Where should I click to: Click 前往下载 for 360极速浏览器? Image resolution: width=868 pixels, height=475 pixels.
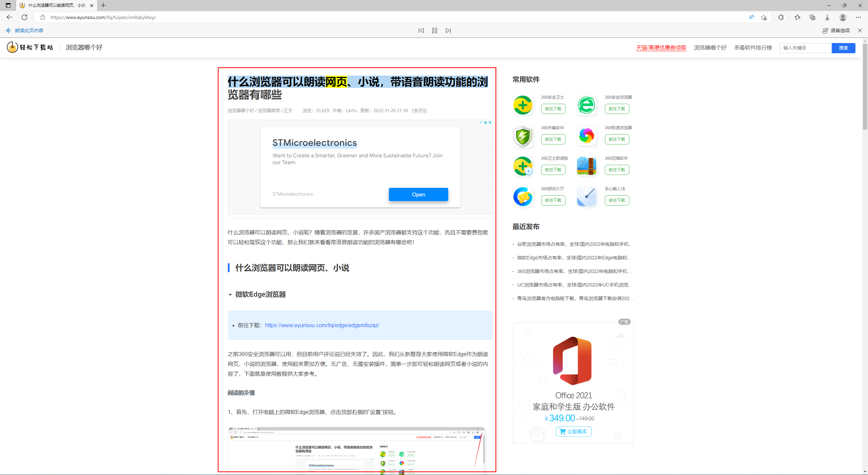click(x=617, y=139)
